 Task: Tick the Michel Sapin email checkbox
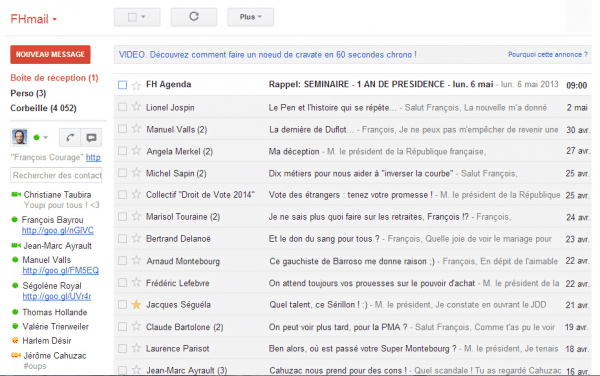click(x=122, y=173)
